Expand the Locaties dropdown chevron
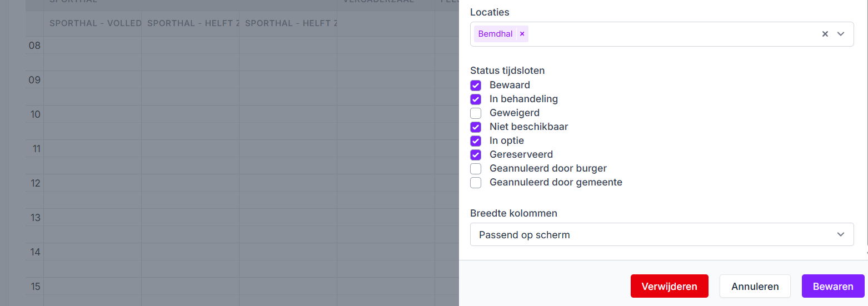 click(841, 34)
